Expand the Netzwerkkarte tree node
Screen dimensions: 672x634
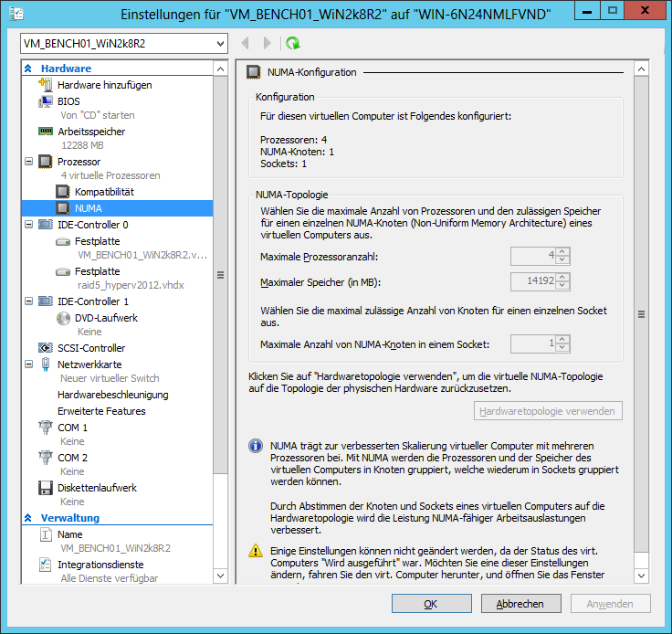pyautogui.click(x=28, y=364)
